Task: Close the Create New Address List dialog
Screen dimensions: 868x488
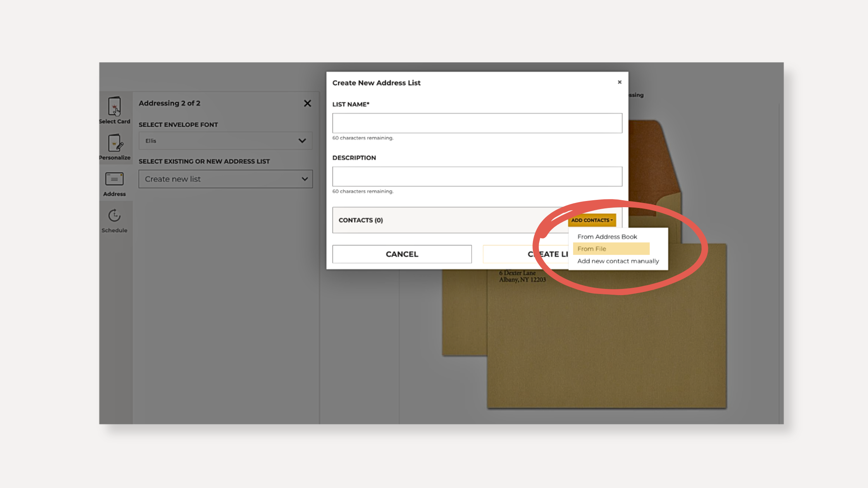Action: tap(620, 82)
